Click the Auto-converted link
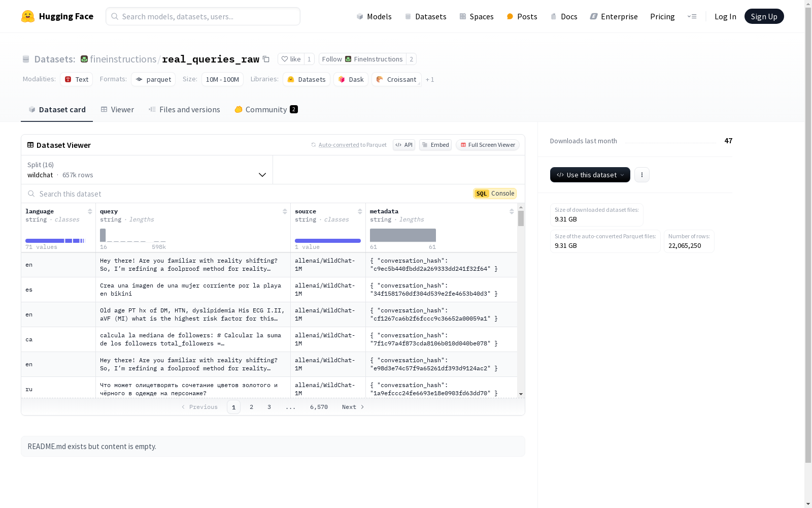This screenshot has height=508, width=812. coord(339,145)
